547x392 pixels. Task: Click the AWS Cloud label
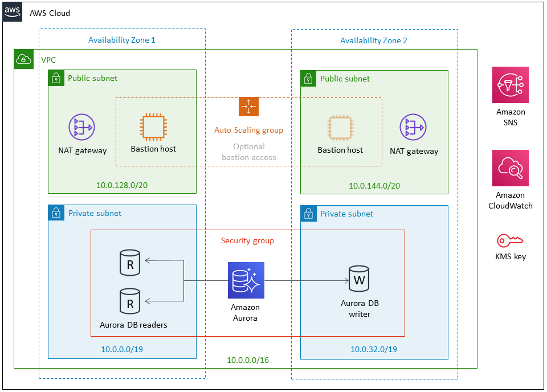[50, 13]
